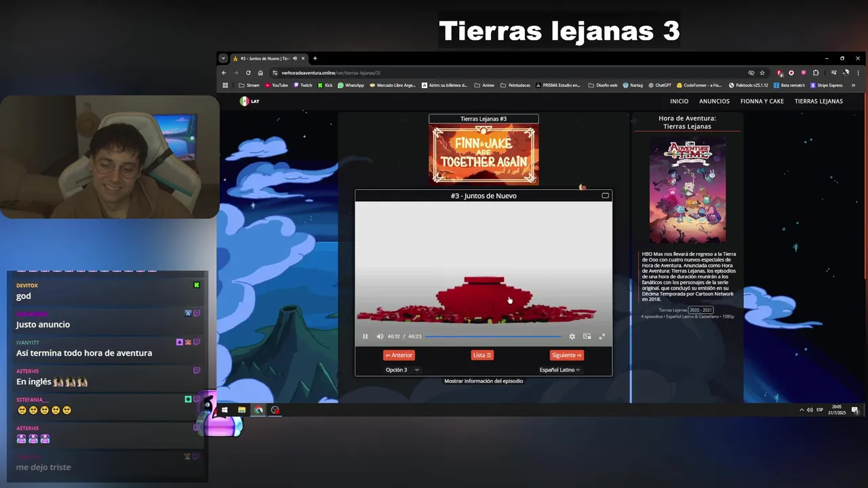Seek within the blue video progress bar

click(x=493, y=336)
